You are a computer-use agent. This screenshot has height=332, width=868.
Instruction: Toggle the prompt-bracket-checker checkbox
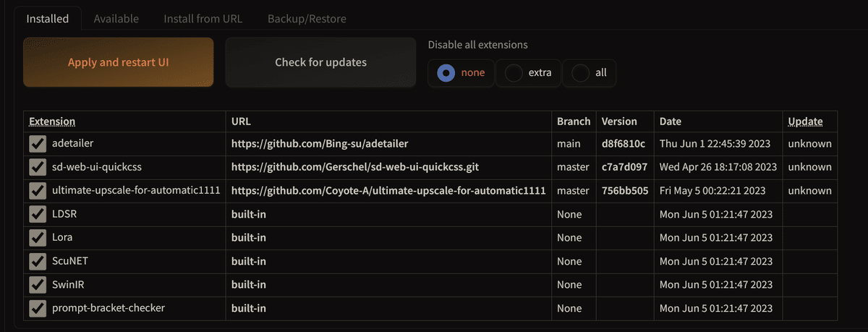point(38,309)
